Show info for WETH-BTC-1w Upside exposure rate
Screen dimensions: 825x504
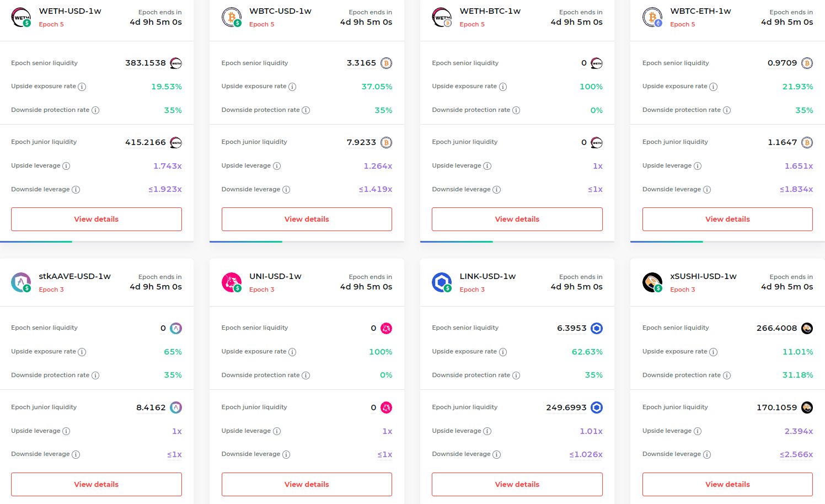(x=503, y=87)
